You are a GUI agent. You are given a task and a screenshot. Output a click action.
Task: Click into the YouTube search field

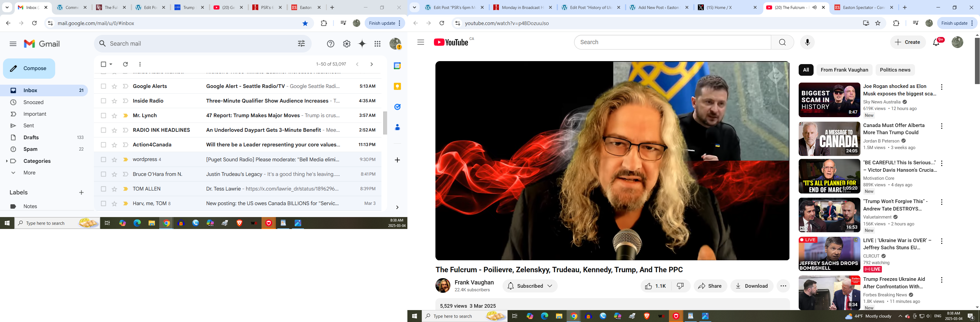point(672,42)
